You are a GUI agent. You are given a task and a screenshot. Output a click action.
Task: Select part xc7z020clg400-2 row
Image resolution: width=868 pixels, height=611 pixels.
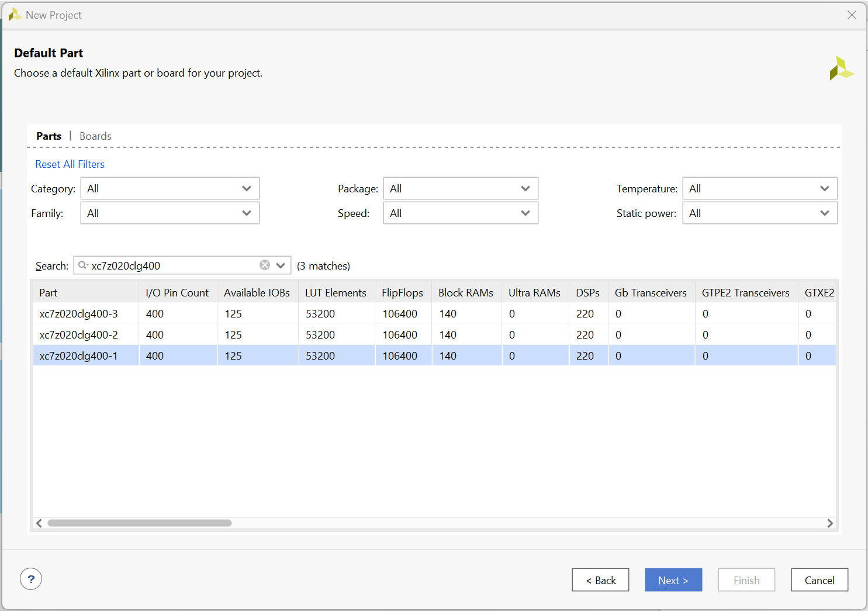point(79,335)
